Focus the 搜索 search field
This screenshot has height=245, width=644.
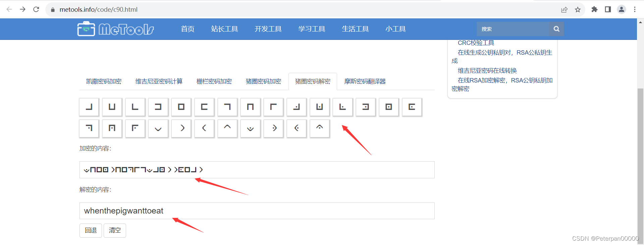click(513, 29)
